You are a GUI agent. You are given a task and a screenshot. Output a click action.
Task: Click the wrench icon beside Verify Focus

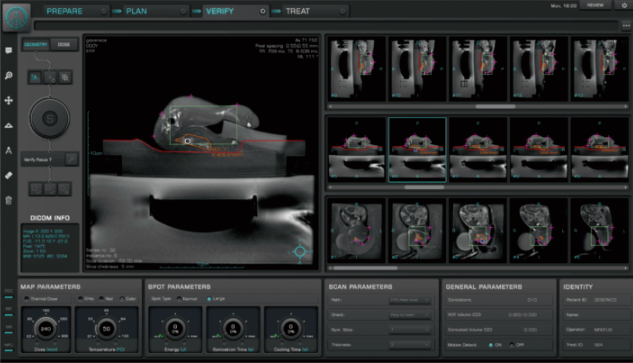(71, 159)
